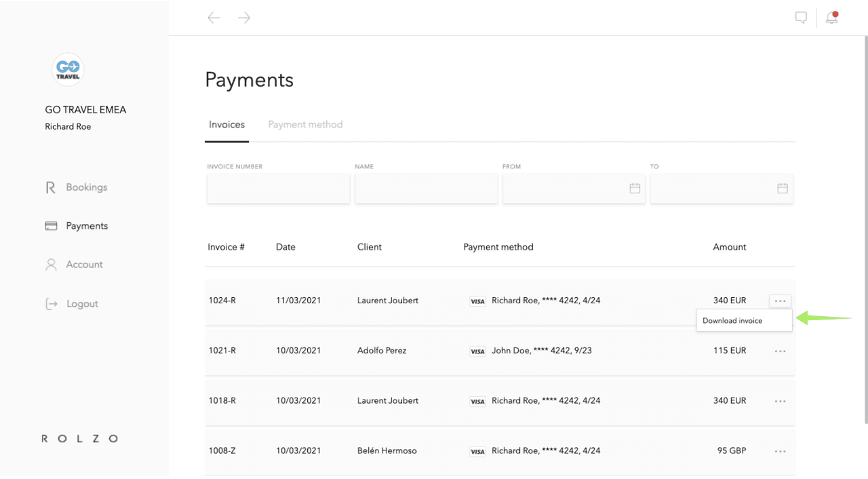Switch to the Payment method tab

click(x=305, y=125)
